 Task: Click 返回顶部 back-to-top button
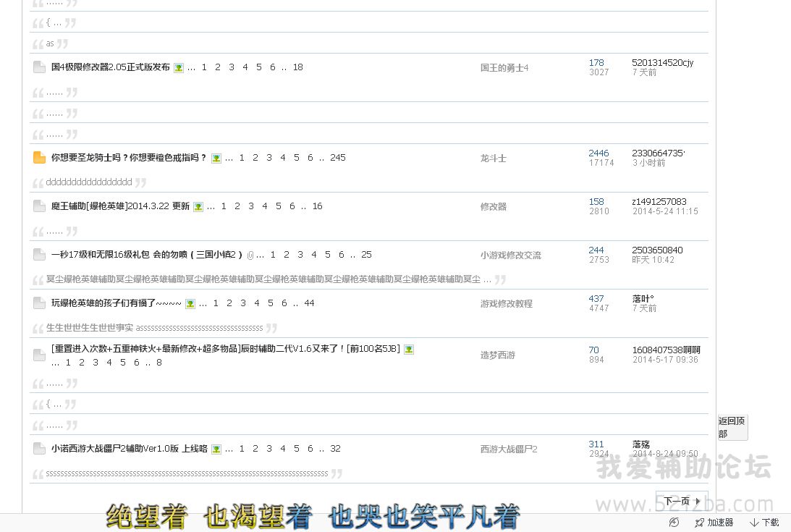click(732, 427)
